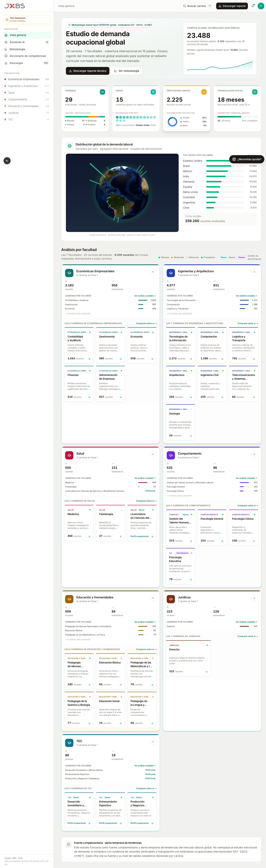Click arrow on Psicología Educativa card
The height and width of the screenshot is (868, 266).
coord(191,580)
